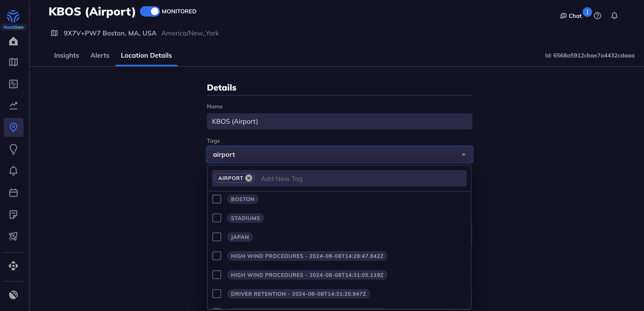Select the Locations pin sidebar icon
The width and height of the screenshot is (644, 311).
(14, 127)
